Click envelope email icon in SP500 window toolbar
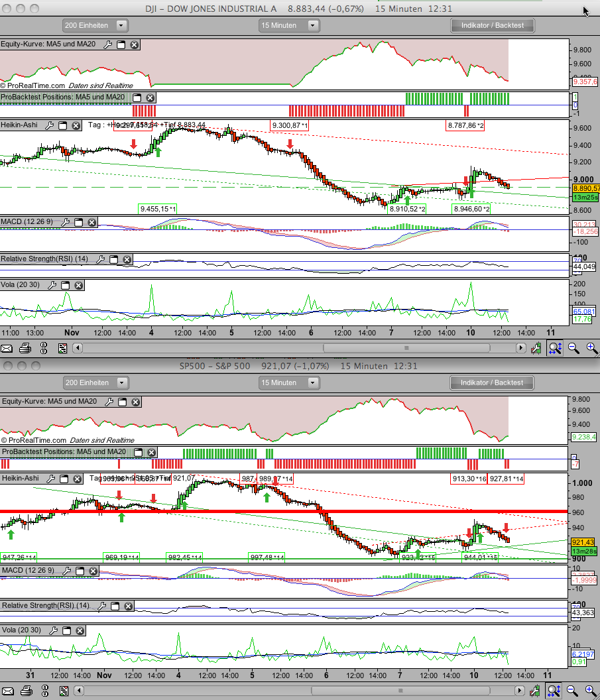This screenshot has height=700, width=600. coord(7,691)
